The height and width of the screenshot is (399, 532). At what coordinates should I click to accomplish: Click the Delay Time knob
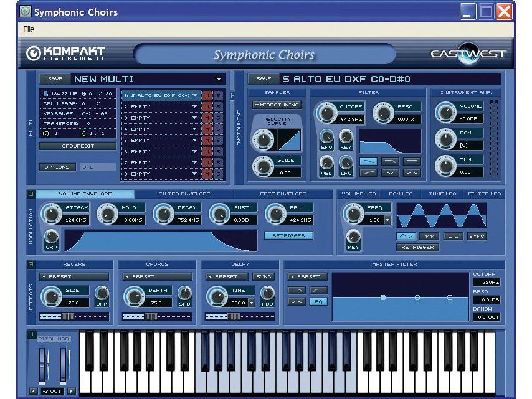(x=217, y=297)
